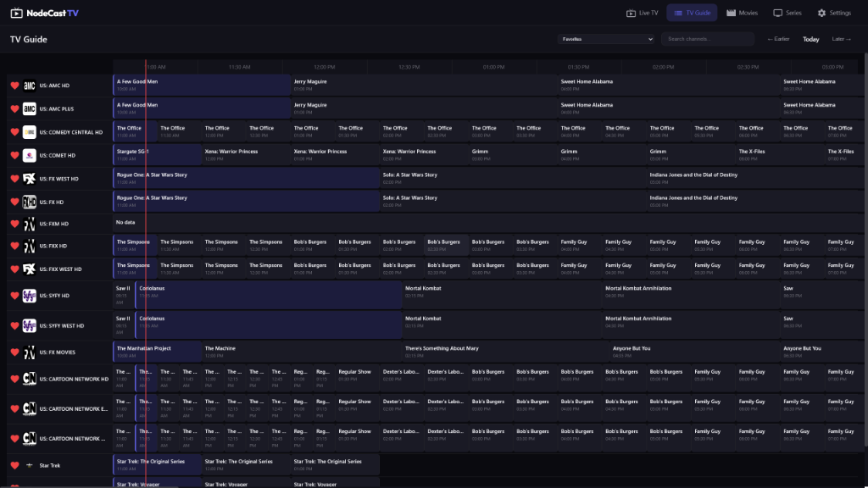
Task: Click the Comet HD channel logo
Action: coord(30,156)
